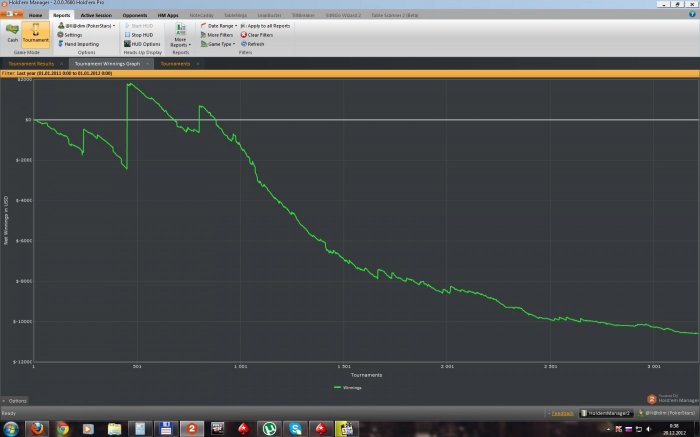The height and width of the screenshot is (437, 700).
Task: Click the More Filters button
Action: [x=219, y=35]
